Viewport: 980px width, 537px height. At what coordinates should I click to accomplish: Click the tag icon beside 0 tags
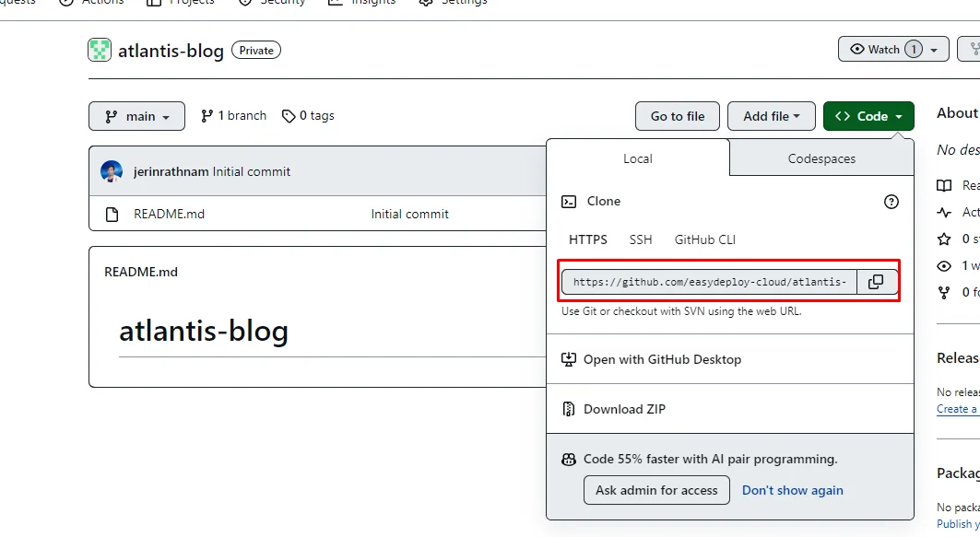[x=289, y=116]
